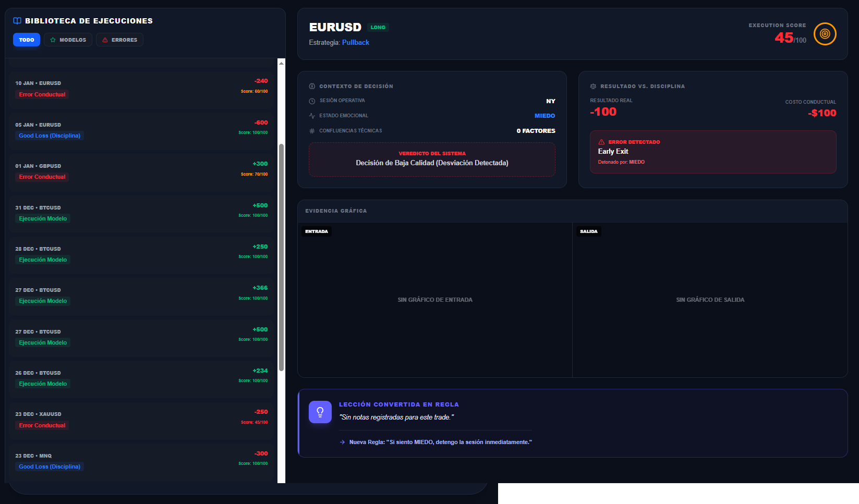The width and height of the screenshot is (859, 504).
Task: Click the hash icon next to Confluencias Técnicas
Action: (x=312, y=131)
